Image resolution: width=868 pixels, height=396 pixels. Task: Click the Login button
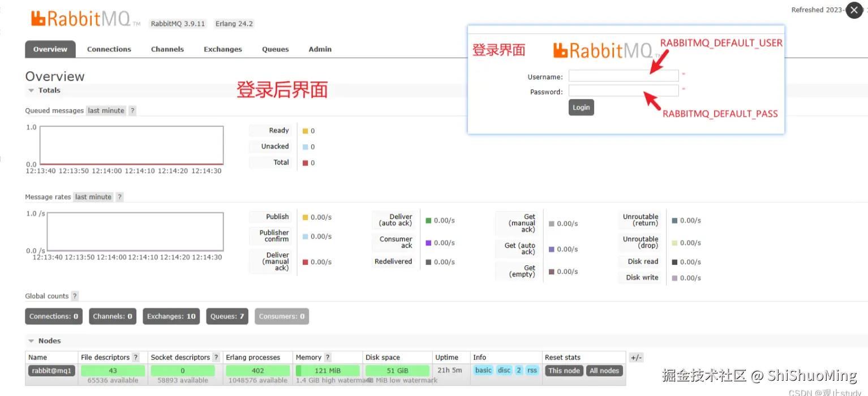click(x=581, y=107)
